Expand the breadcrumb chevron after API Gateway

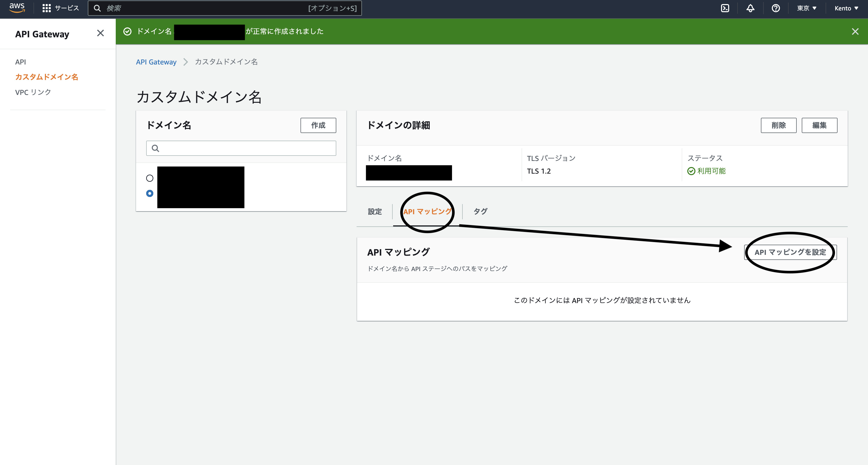[x=185, y=62]
